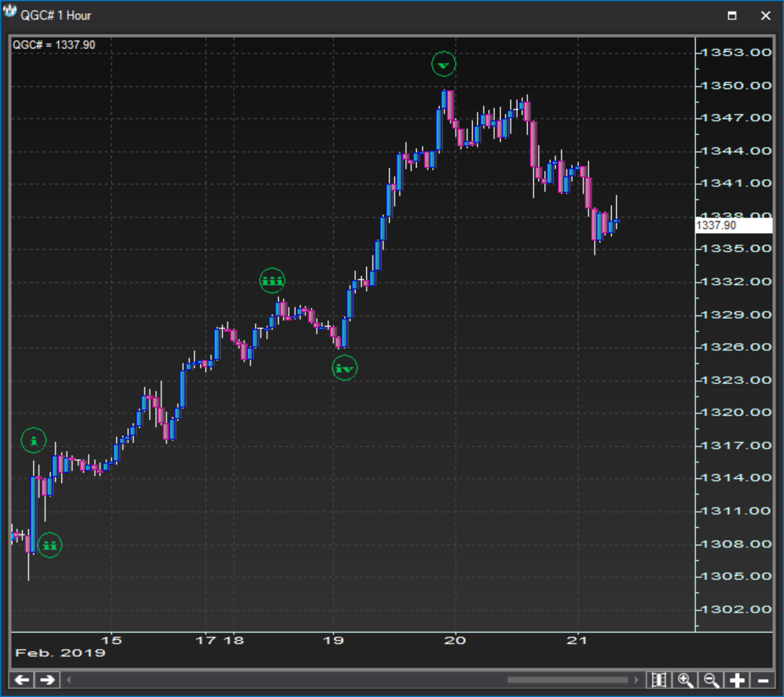Click the current price tag 1337.90 on axis
This screenshot has width=784, height=697.
(734, 225)
